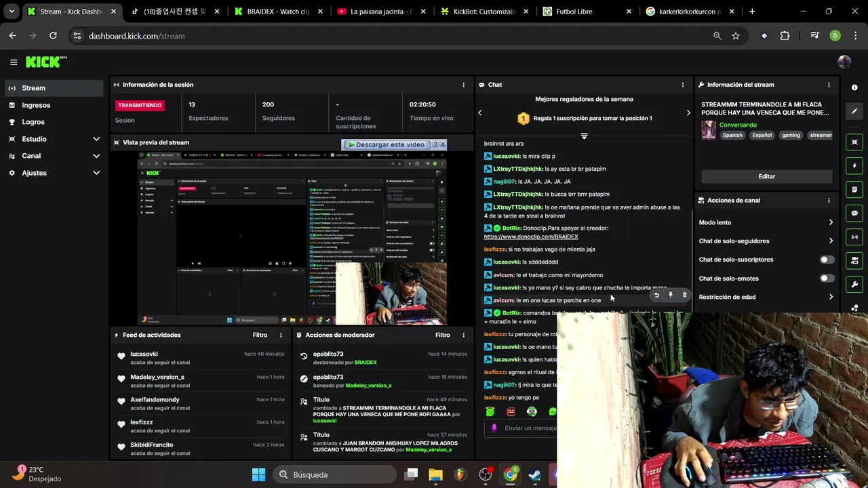
Task: Open the donoclip.com/BRAIDEX link in chat
Action: pyautogui.click(x=531, y=237)
